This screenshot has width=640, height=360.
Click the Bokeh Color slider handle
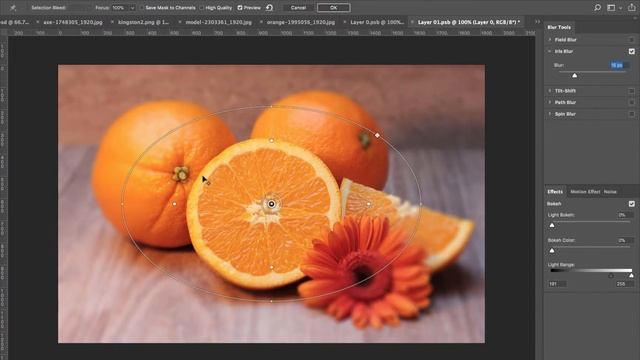point(552,251)
